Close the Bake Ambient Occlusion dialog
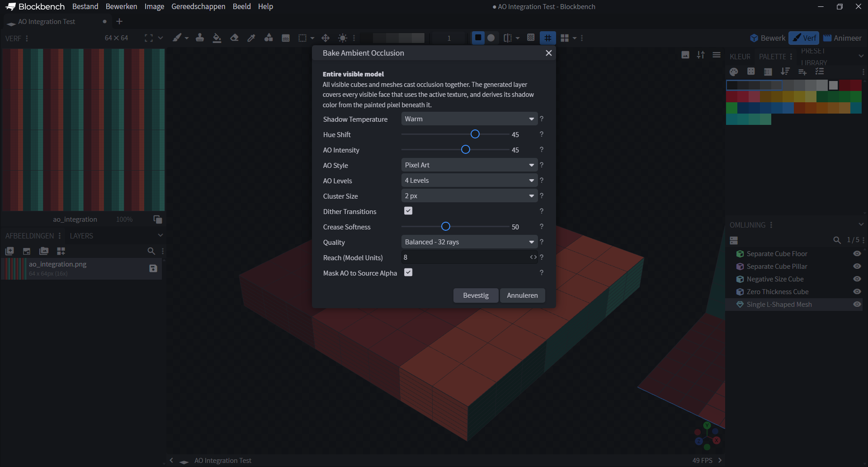Screen dimensions: 868x467 point(548,53)
